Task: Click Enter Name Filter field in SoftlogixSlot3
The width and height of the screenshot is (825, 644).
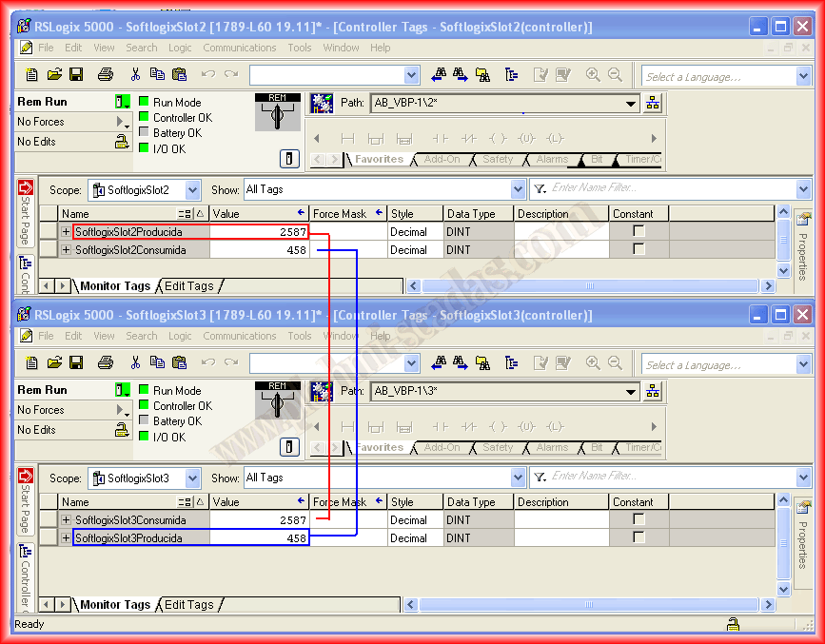Action: [x=666, y=477]
